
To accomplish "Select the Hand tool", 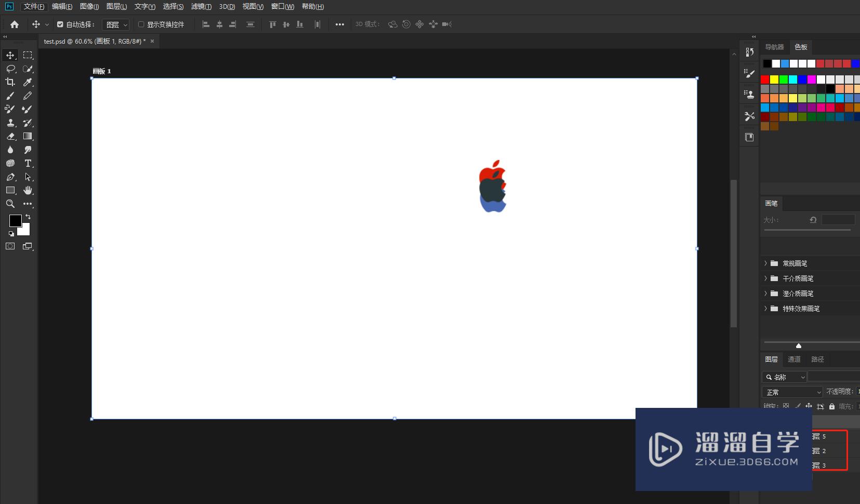I will 28,190.
